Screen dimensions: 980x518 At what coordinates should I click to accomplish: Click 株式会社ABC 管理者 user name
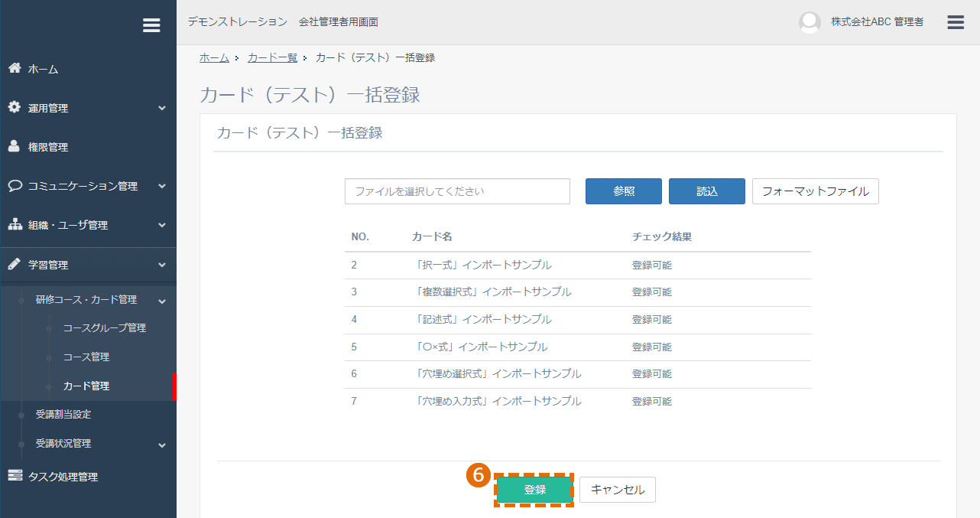pyautogui.click(x=878, y=22)
